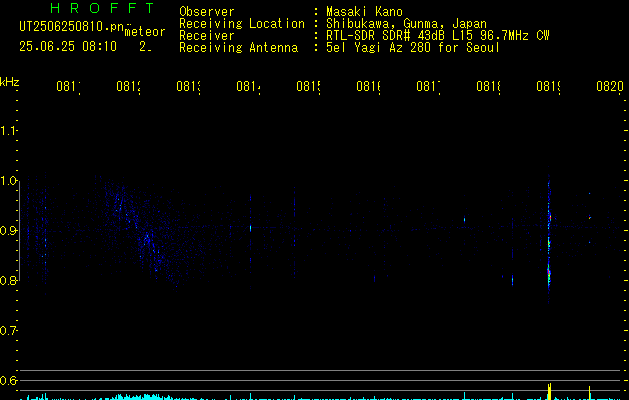Click the 0.6 kHz frequency label
Image resolution: width=629 pixels, height=400 pixels.
8,380
